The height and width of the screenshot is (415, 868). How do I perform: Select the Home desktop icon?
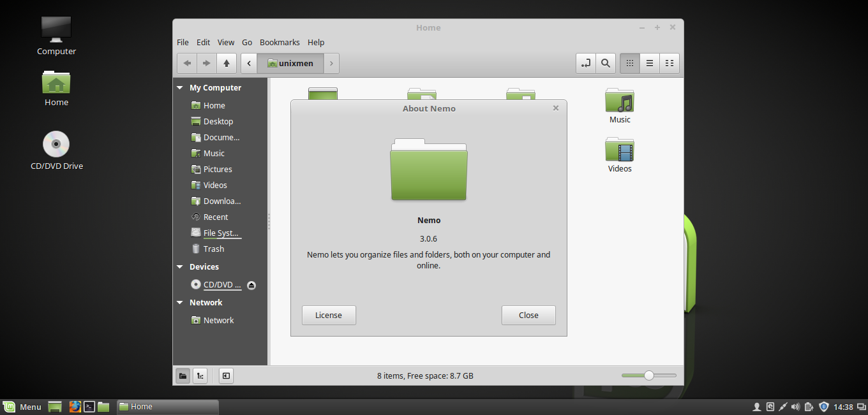tap(56, 88)
